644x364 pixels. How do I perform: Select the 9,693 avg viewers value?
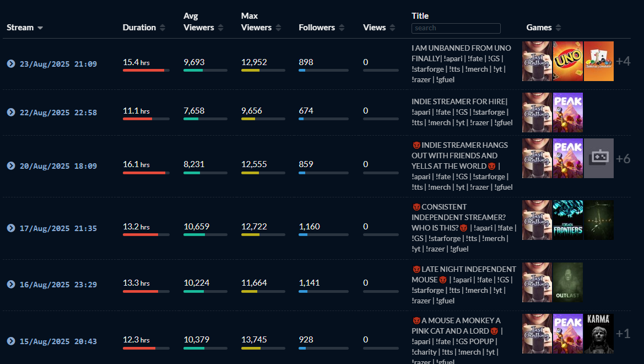[194, 62]
